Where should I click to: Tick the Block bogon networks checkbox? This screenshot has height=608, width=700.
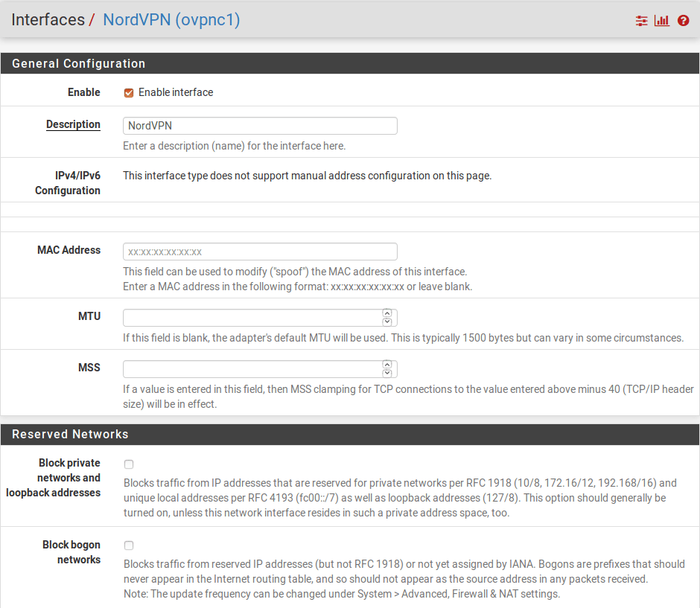point(129,545)
